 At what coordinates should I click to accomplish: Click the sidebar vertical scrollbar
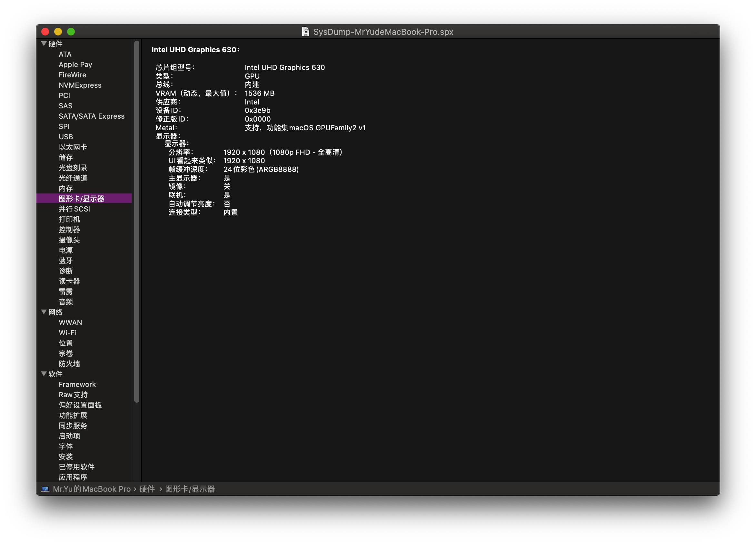137,222
